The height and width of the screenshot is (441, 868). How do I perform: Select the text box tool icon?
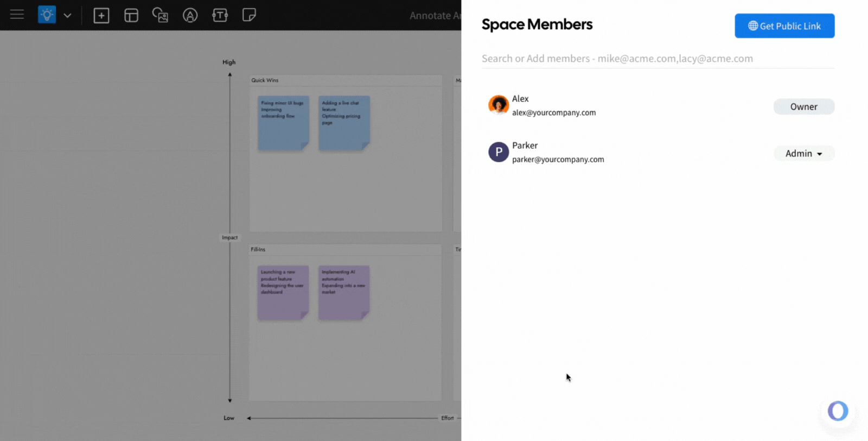coord(220,15)
